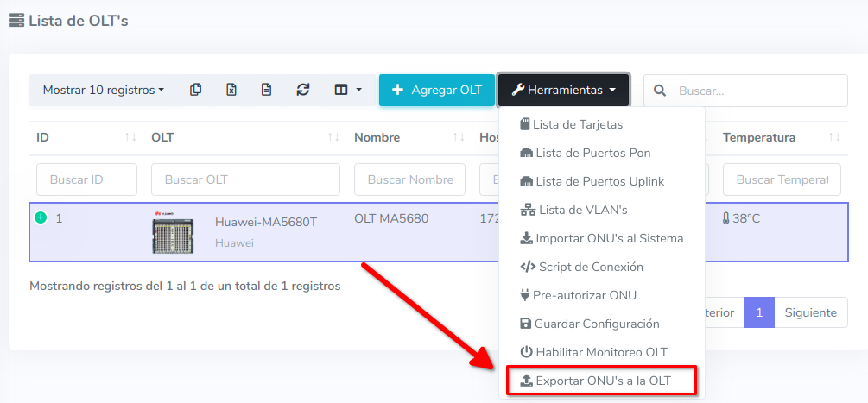Sort by the Nombre column arrows
The height and width of the screenshot is (403, 868).
[457, 137]
